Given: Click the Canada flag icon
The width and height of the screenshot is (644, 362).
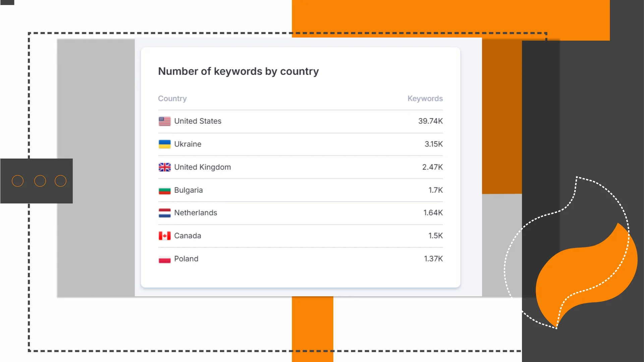Looking at the screenshot, I should pos(164,236).
